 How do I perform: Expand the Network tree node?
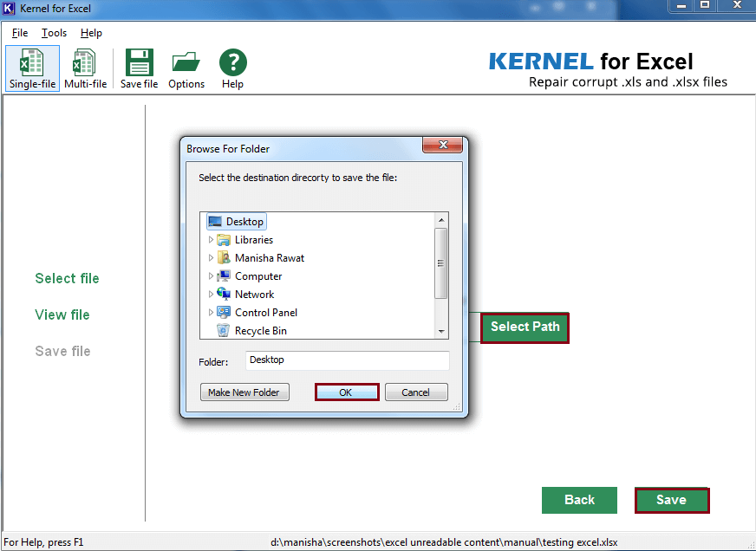click(211, 294)
